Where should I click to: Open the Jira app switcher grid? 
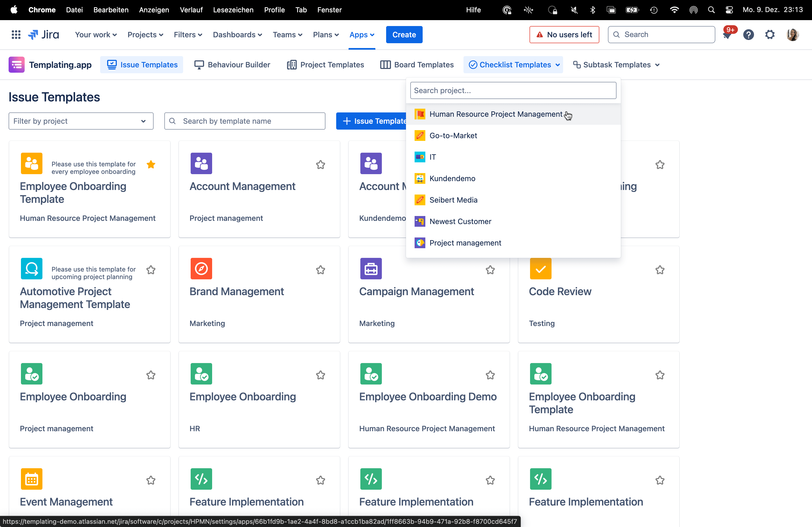tap(16, 34)
